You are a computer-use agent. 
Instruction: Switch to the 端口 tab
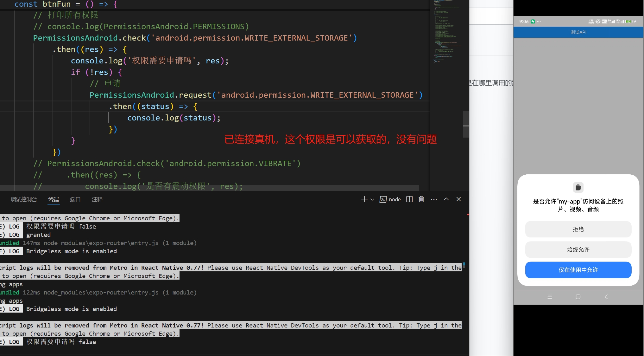tap(75, 199)
